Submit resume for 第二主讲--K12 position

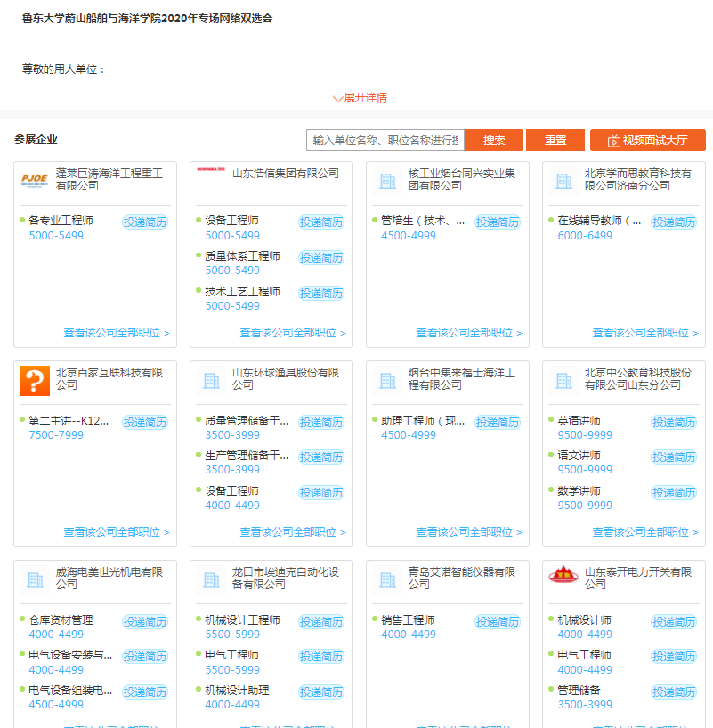(145, 423)
